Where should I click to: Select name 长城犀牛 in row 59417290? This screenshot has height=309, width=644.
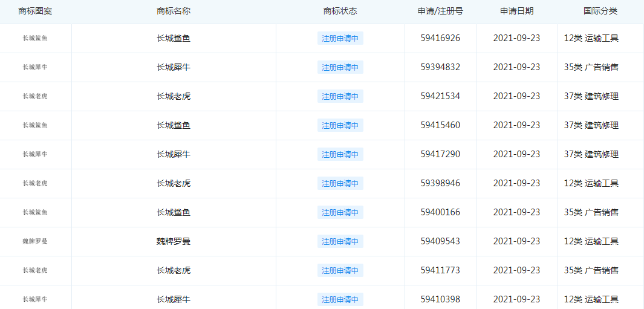click(174, 154)
